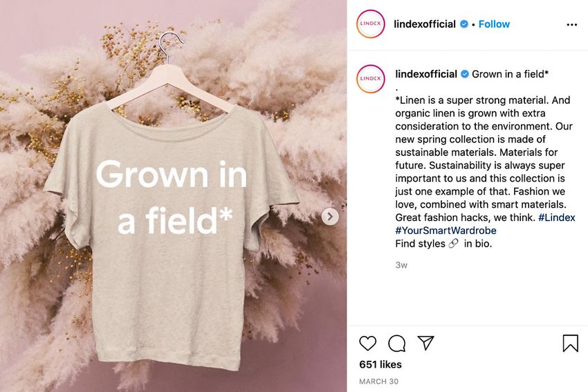Click the link emoji in caption
Viewport: 588px width, 392px height.
(x=453, y=244)
